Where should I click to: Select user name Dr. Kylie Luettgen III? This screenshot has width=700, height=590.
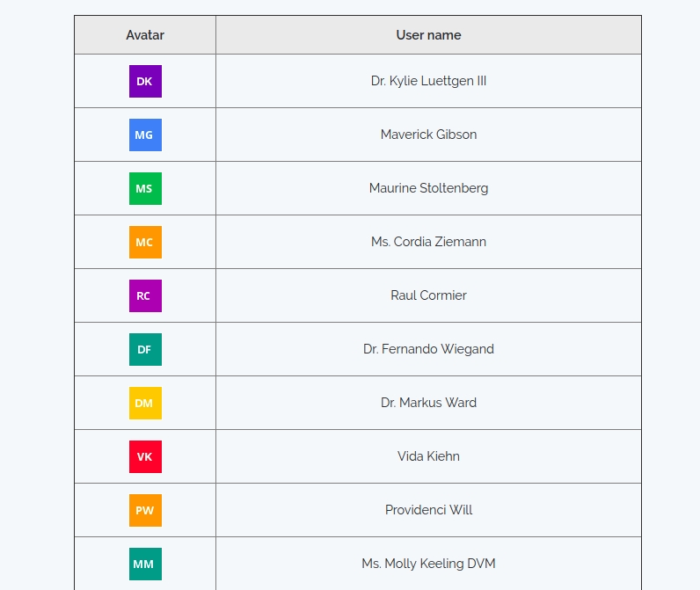click(428, 81)
